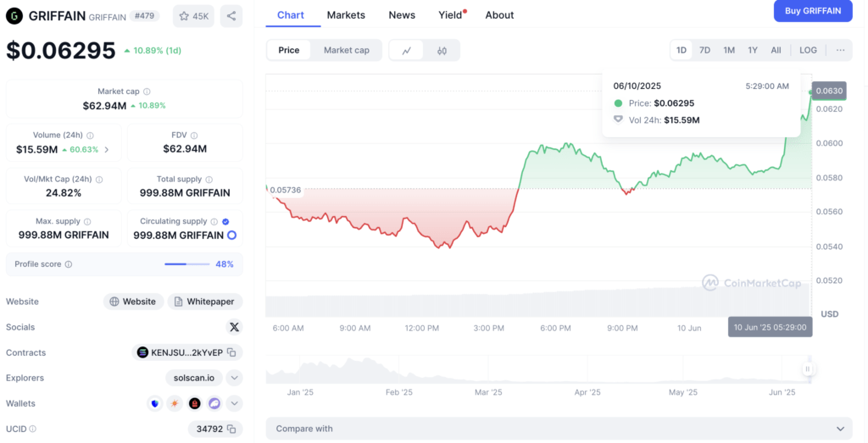868x443 pixels.
Task: Expand Volume (24h) details arrow
Action: [107, 150]
